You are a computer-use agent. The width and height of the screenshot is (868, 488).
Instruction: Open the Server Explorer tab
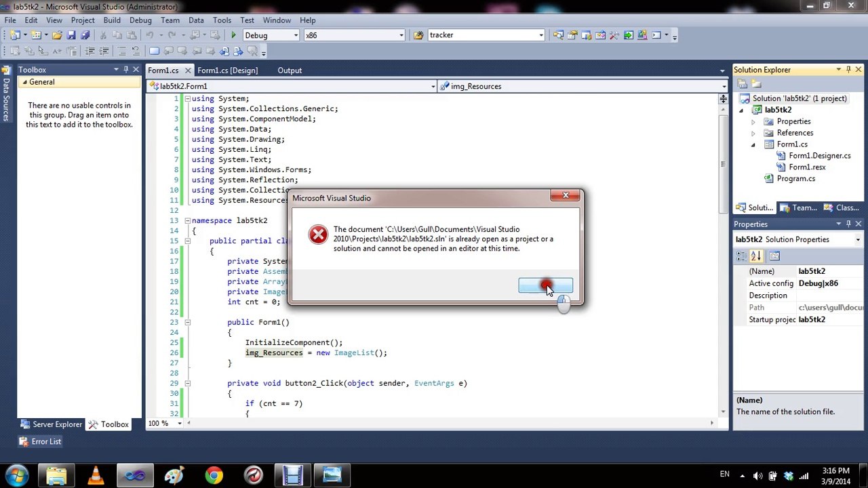click(x=52, y=424)
